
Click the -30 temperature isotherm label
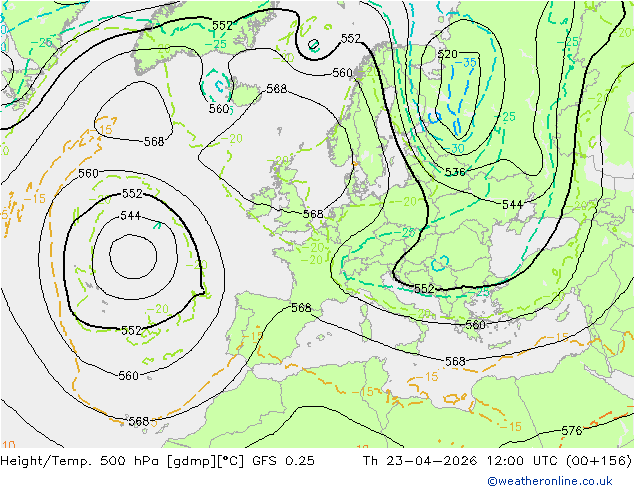[x=454, y=148]
